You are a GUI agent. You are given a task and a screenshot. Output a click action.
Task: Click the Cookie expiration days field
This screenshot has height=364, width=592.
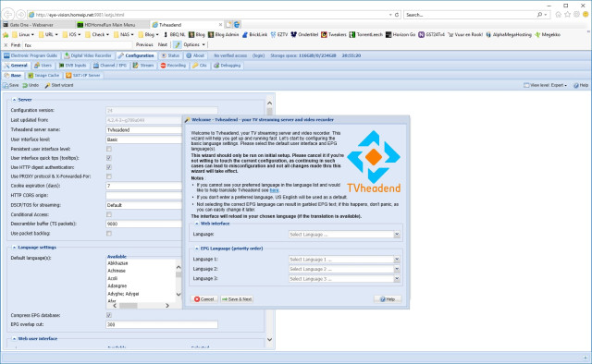pyautogui.click(x=144, y=186)
